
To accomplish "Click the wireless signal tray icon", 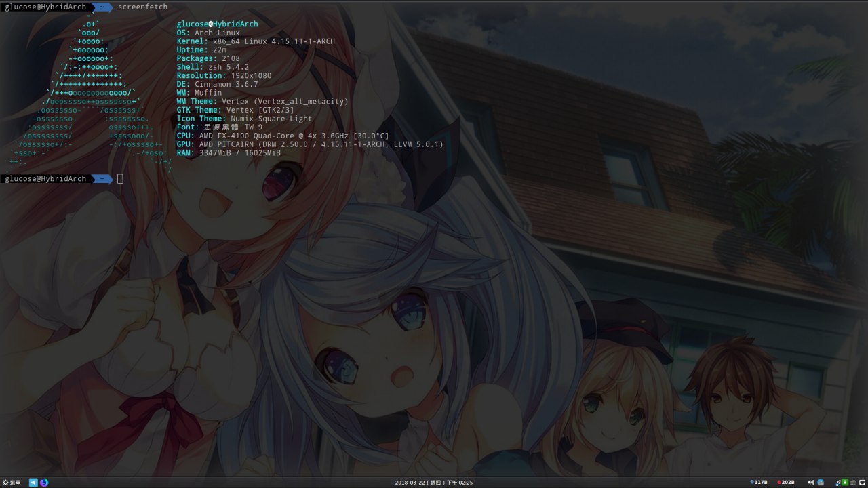I will (838, 483).
